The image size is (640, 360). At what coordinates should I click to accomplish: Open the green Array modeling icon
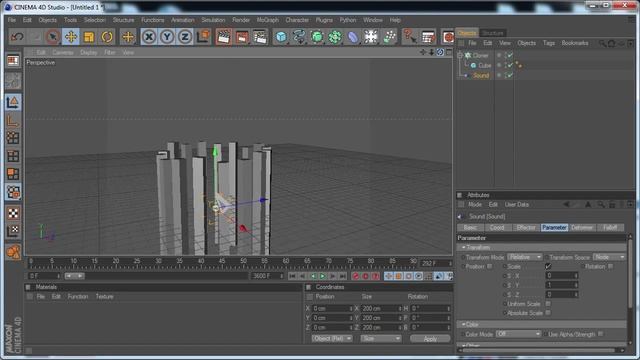point(335,37)
